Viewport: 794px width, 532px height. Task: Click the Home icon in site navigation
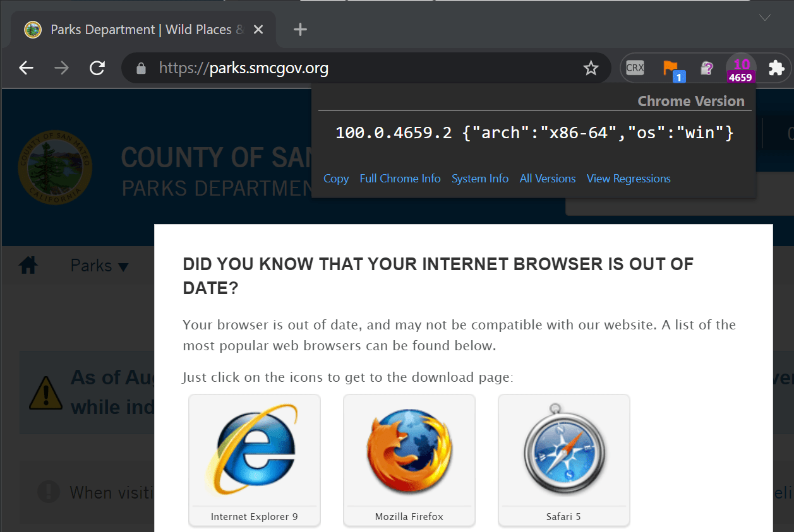[28, 266]
